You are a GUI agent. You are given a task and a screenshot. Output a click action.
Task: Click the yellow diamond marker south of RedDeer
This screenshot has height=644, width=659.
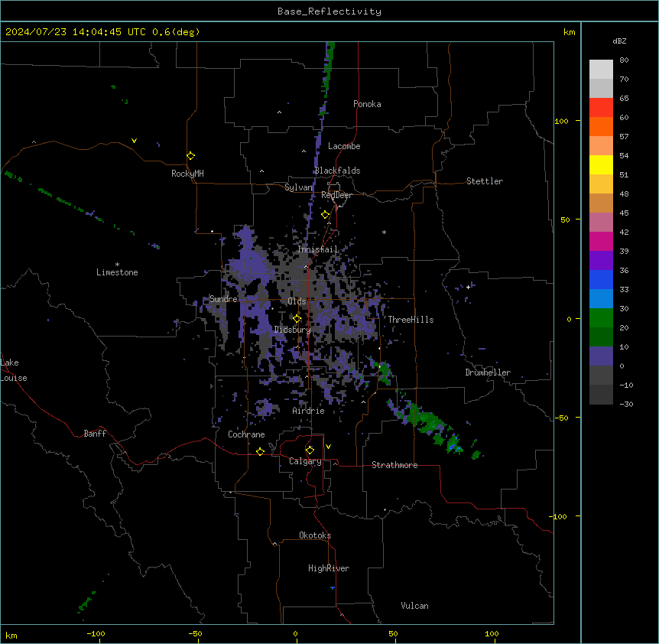tap(326, 215)
